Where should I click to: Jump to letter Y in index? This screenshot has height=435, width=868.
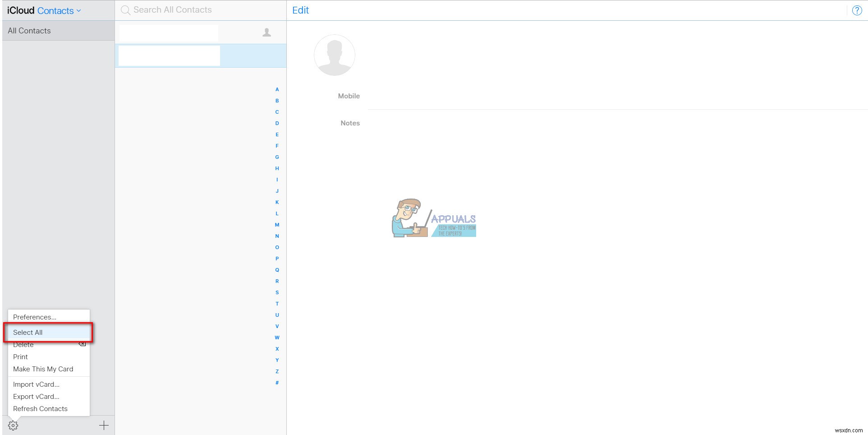[277, 360]
